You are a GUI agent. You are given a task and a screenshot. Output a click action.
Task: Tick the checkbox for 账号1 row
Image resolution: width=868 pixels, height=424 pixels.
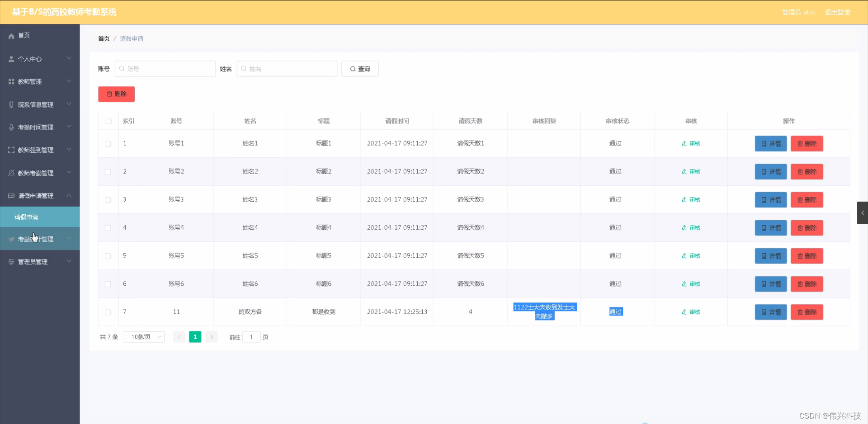point(108,143)
